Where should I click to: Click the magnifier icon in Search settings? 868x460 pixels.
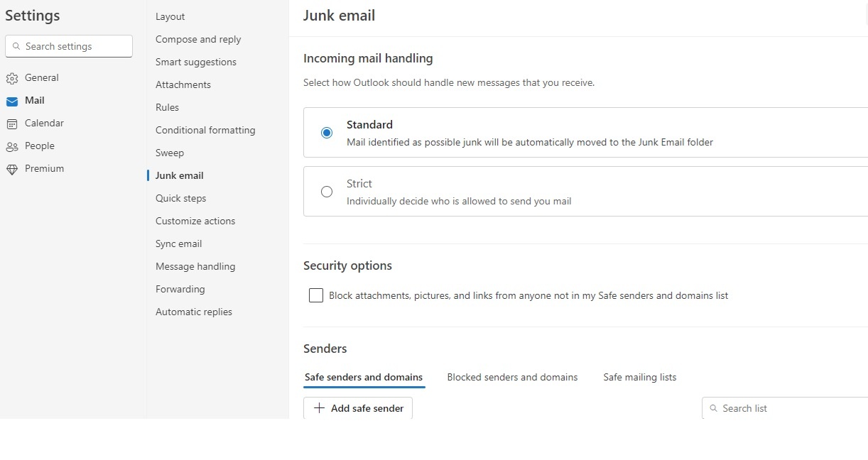pyautogui.click(x=16, y=46)
